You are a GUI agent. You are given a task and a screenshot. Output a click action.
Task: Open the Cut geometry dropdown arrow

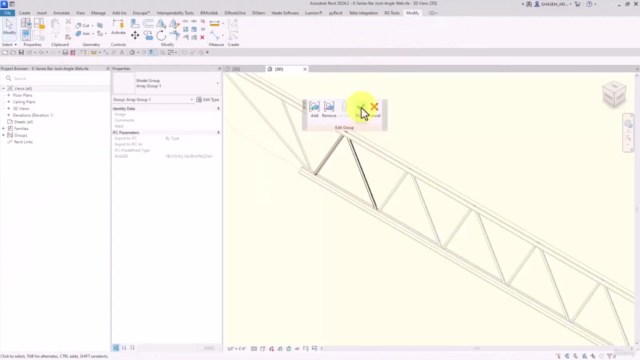[92, 25]
